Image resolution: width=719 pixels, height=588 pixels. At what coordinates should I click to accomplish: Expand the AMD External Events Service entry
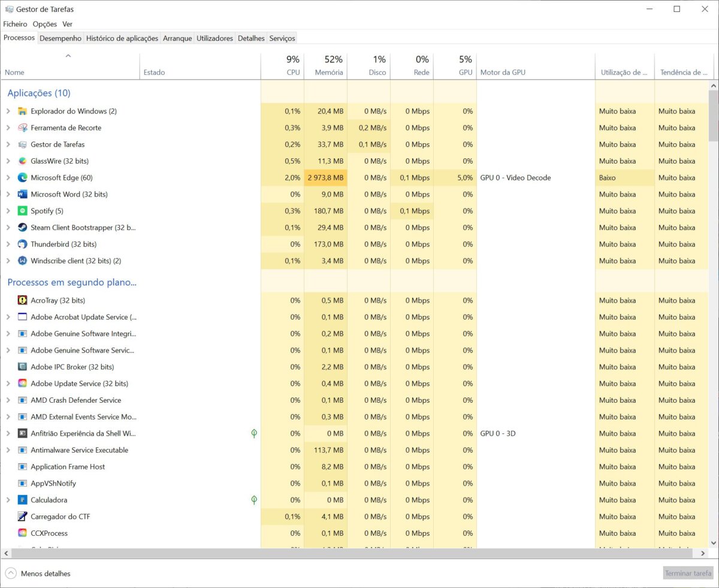click(x=8, y=417)
